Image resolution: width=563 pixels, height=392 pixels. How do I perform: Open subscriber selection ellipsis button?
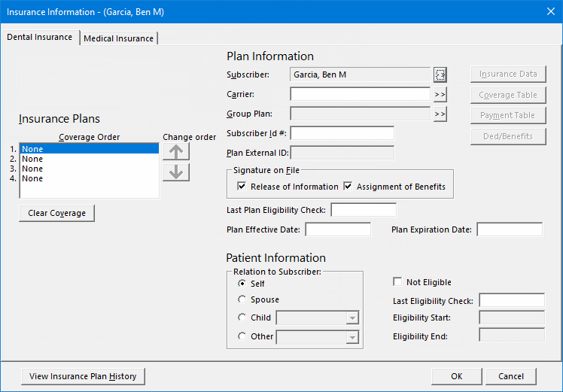[440, 74]
